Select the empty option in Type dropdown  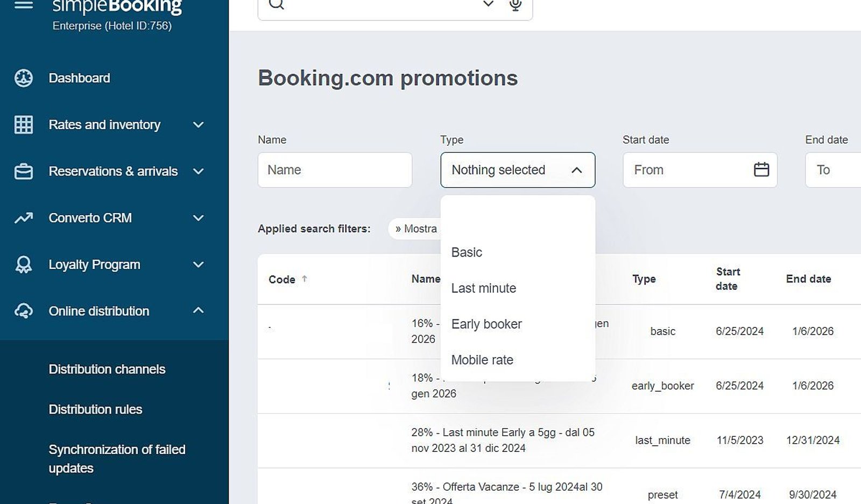pyautogui.click(x=518, y=217)
